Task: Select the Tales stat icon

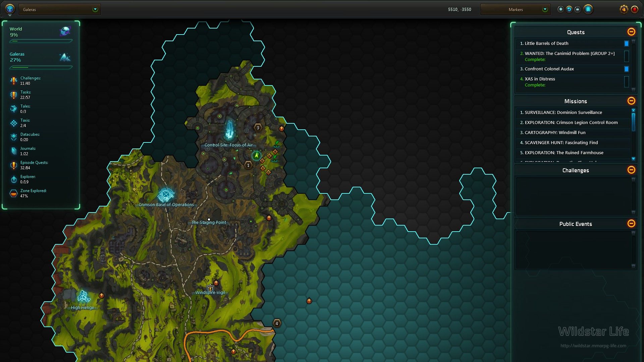Action: 13,109
